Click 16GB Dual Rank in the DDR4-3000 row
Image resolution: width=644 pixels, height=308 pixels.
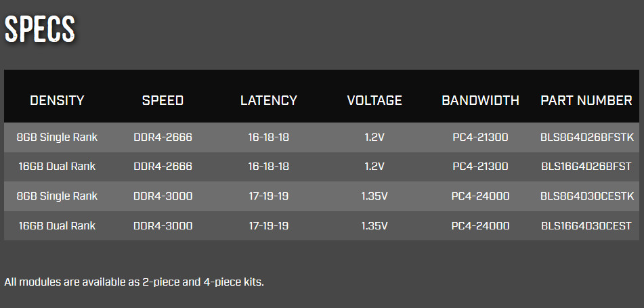(57, 225)
